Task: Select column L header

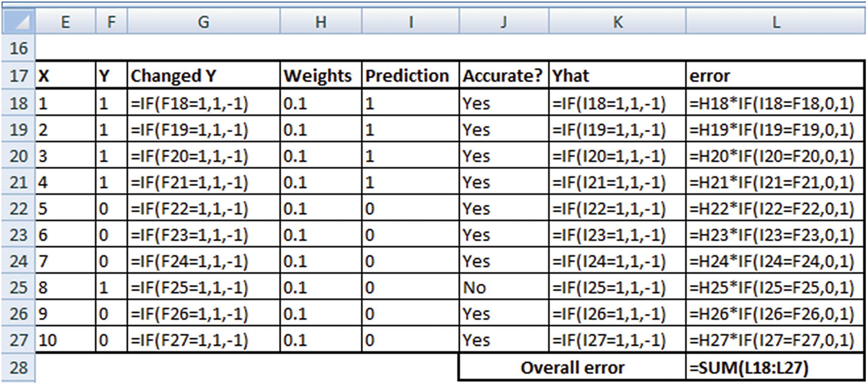Action: (x=775, y=22)
